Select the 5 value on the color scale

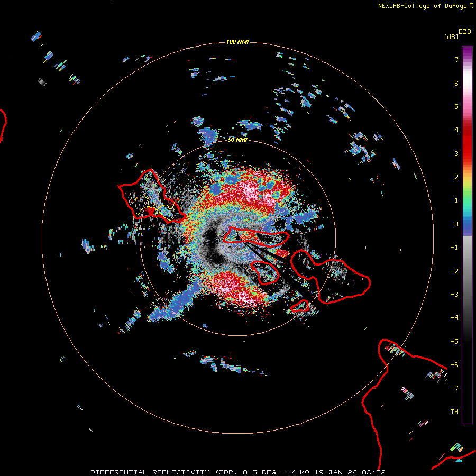(456, 106)
